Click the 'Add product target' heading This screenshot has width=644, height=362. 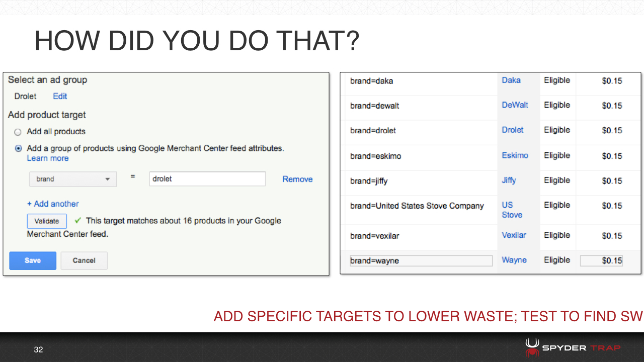47,115
